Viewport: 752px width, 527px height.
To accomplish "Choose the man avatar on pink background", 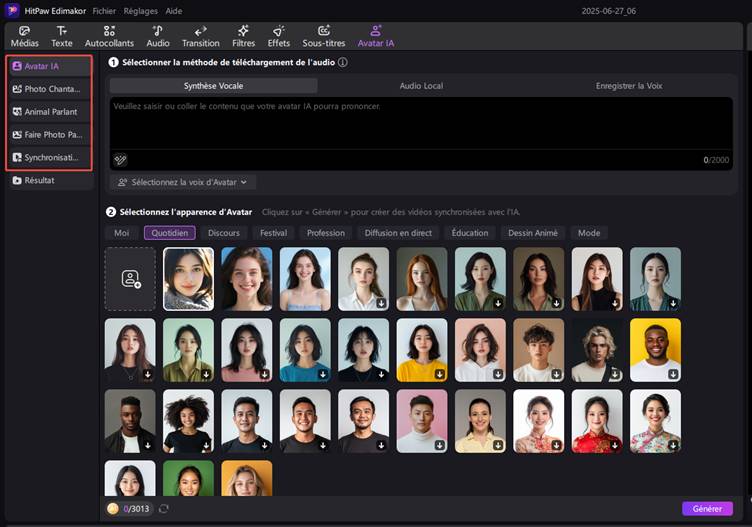I will (422, 421).
